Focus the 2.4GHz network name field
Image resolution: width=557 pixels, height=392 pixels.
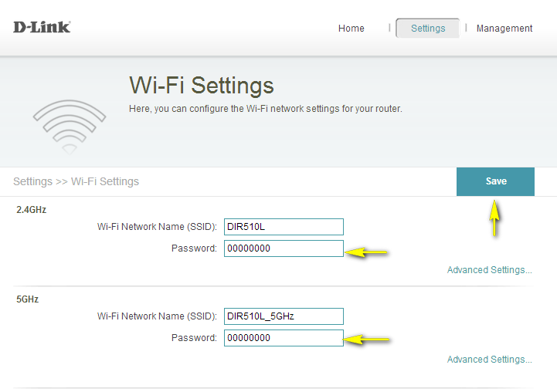[284, 227]
